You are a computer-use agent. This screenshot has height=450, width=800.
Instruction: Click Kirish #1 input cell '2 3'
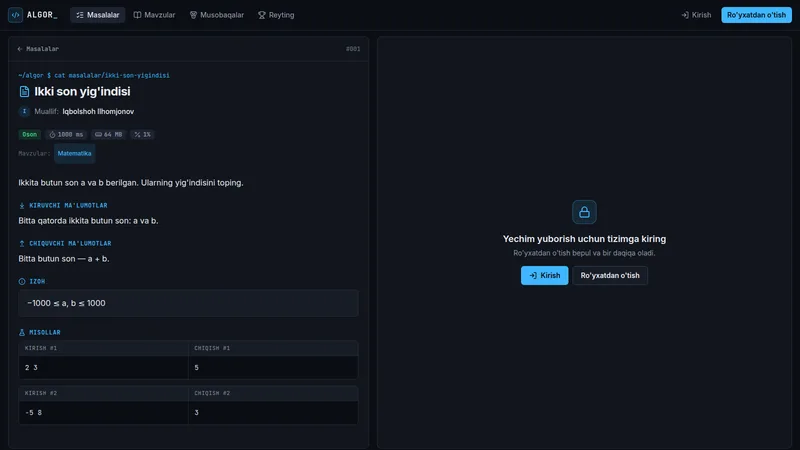coord(104,367)
